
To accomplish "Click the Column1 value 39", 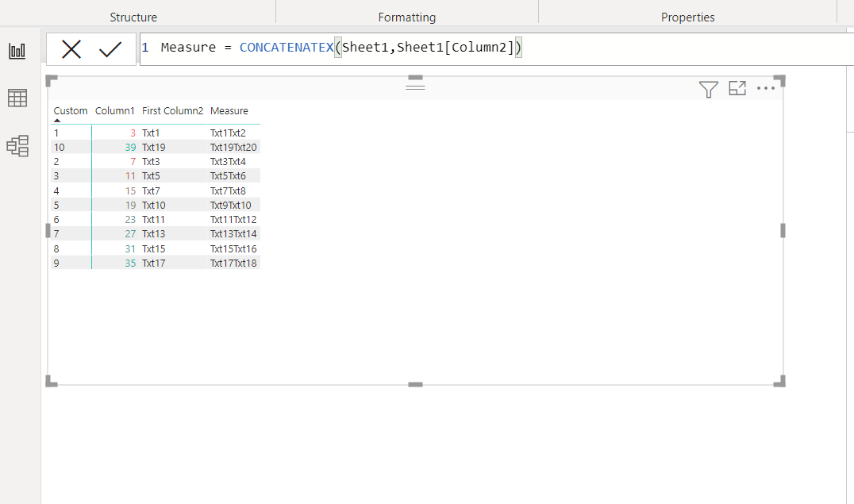I will [130, 147].
